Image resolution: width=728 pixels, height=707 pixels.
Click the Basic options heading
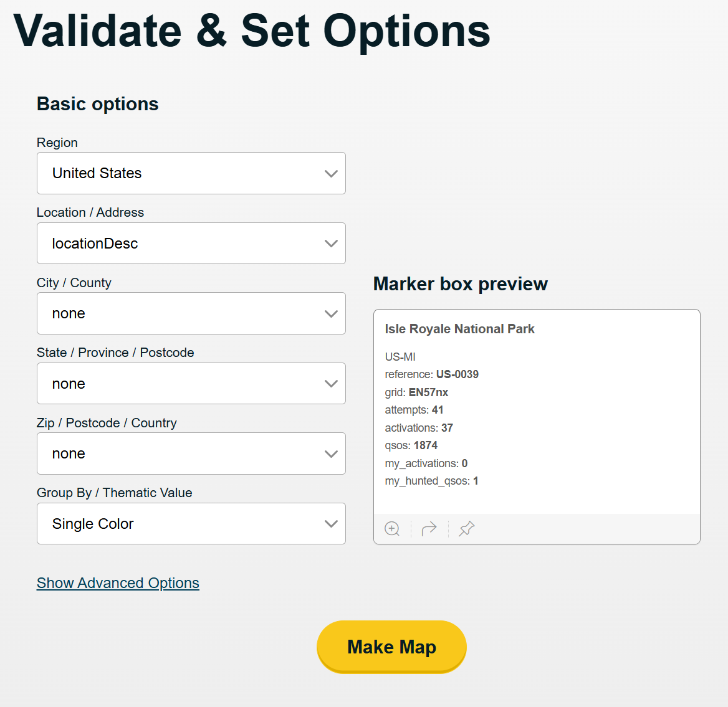click(x=98, y=104)
